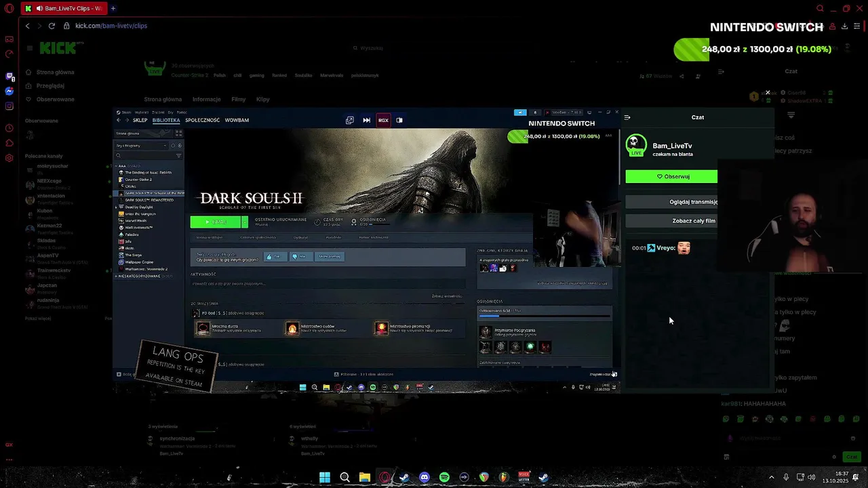
Task: Open Strona główna in Kick sidebar
Action: click(x=50, y=72)
